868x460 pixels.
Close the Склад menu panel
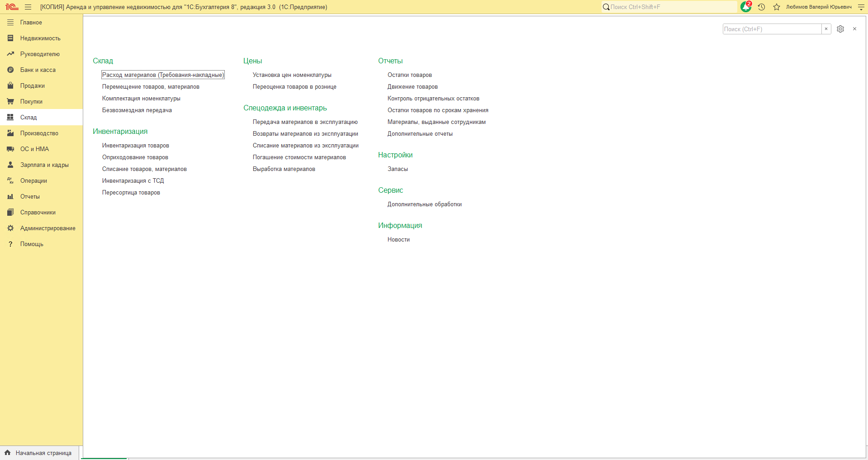click(854, 29)
